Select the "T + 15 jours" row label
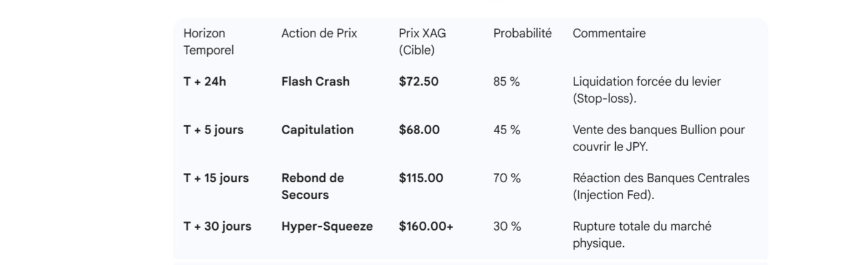868x265 pixels. pyautogui.click(x=216, y=178)
